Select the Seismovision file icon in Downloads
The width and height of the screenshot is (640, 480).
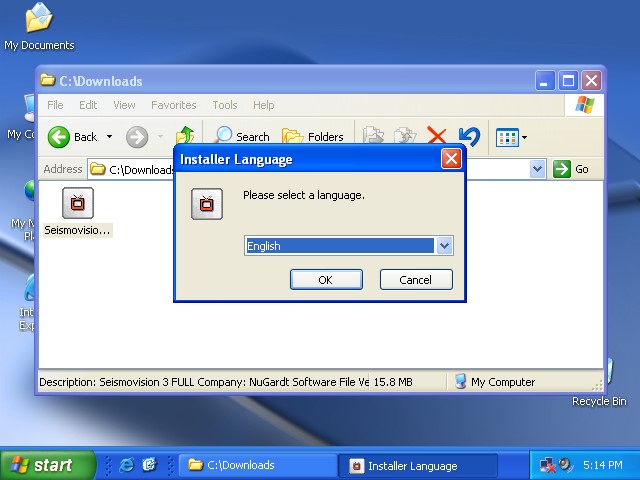78,203
